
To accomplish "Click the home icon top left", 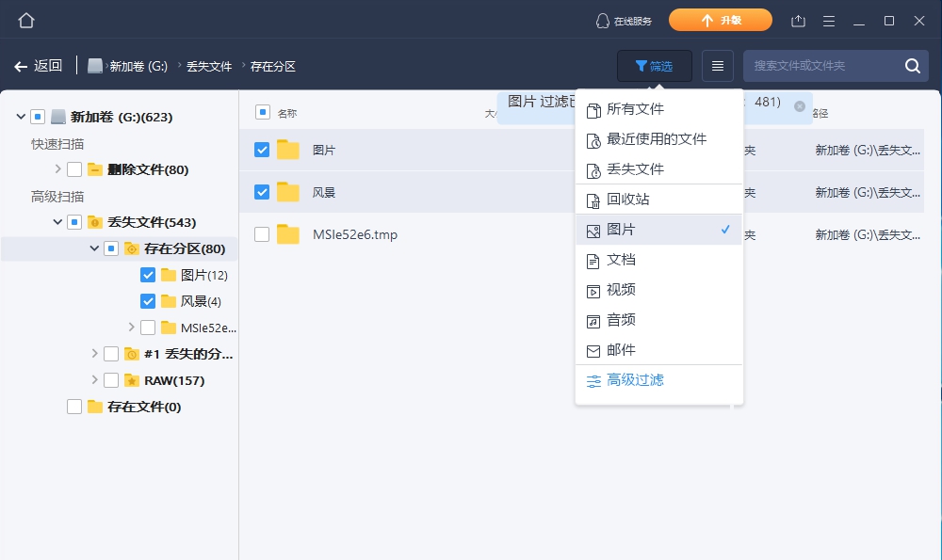I will point(25,19).
